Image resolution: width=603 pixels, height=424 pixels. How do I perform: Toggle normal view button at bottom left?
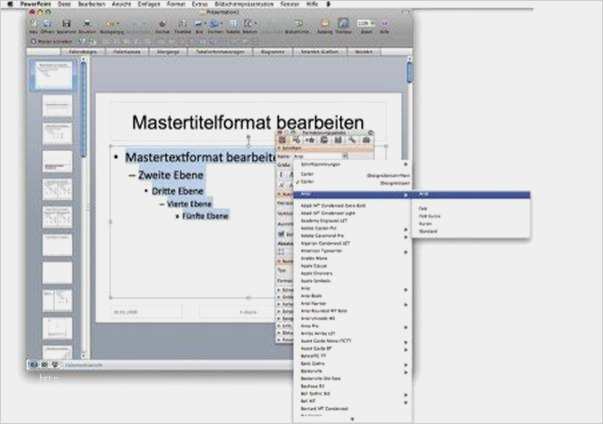33,364
